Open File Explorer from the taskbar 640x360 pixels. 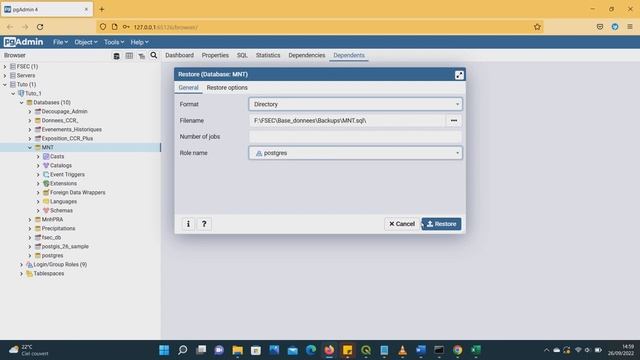(x=238, y=350)
